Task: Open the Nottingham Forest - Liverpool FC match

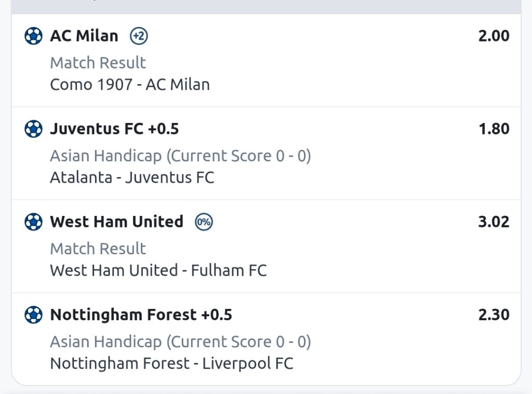Action: [x=171, y=363]
